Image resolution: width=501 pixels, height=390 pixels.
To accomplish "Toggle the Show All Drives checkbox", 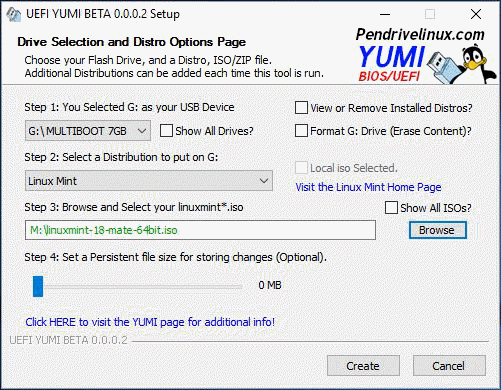I will (166, 131).
